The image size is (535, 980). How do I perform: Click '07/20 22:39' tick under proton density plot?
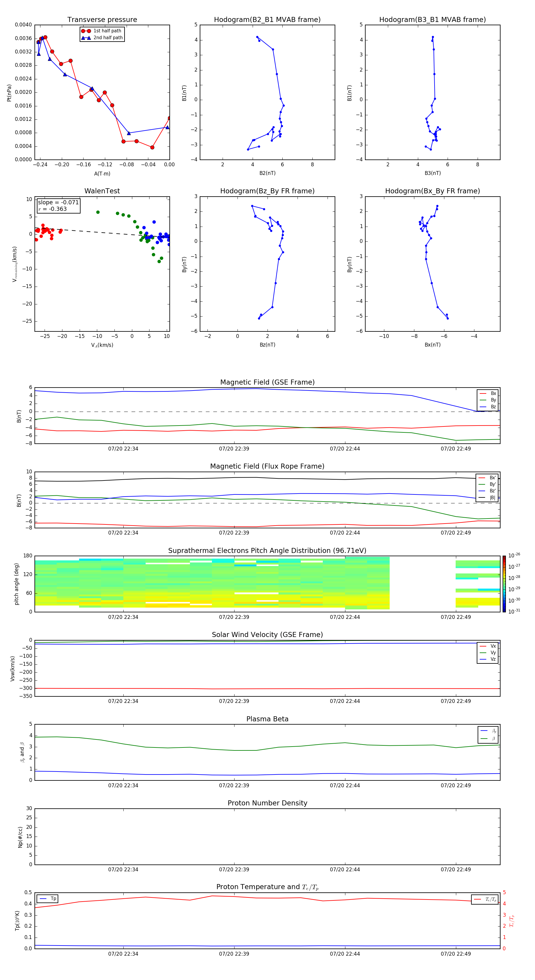coord(234,870)
